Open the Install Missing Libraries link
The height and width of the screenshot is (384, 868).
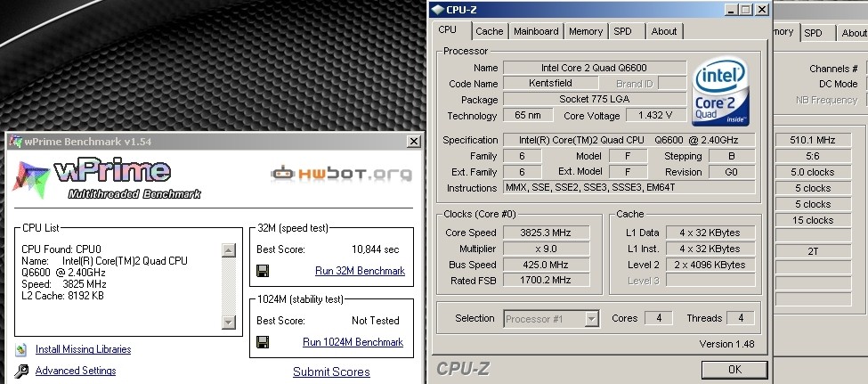[83, 349]
